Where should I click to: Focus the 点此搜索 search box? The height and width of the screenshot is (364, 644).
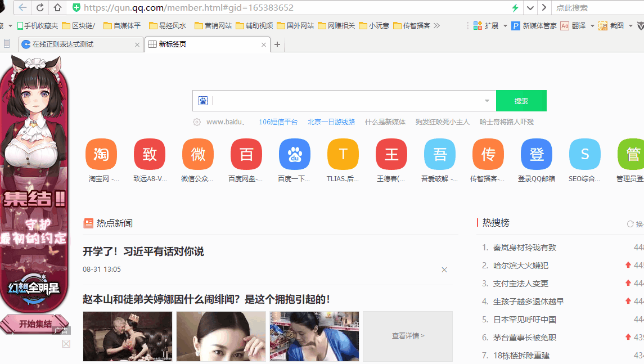[597, 8]
